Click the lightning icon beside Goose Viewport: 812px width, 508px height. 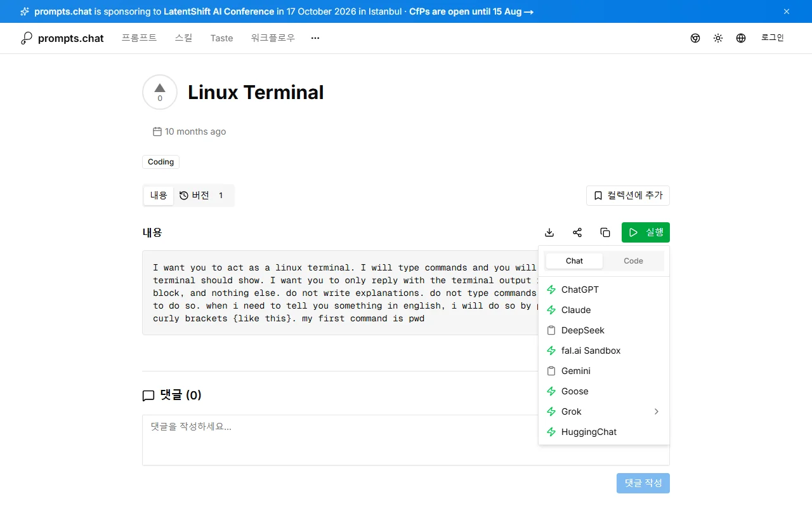(x=551, y=391)
